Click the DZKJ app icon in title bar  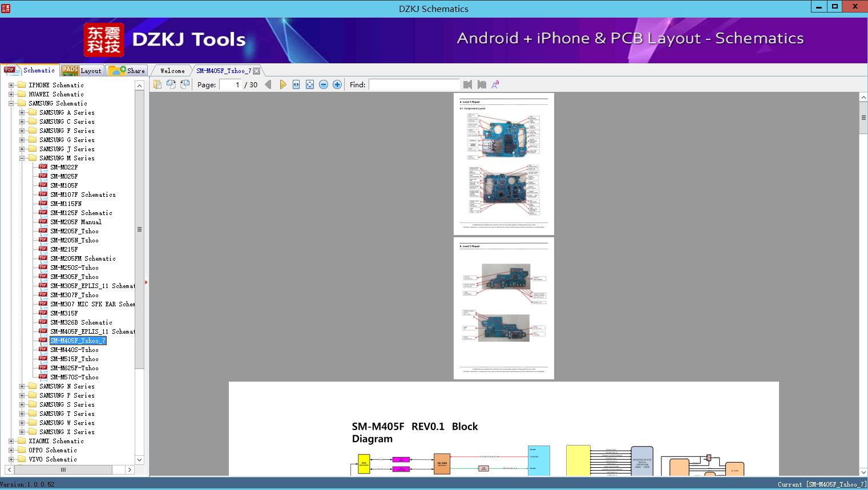coord(6,9)
